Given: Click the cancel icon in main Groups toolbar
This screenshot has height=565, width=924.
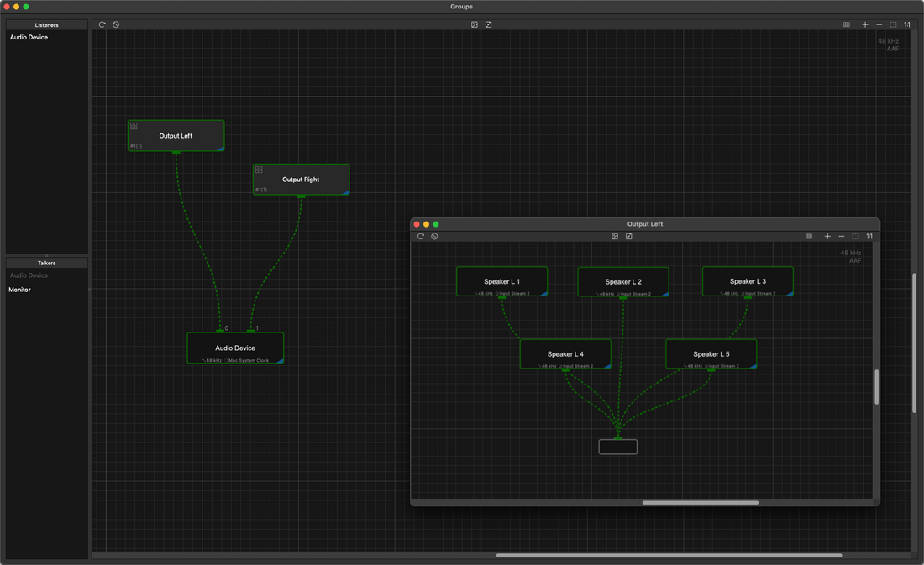Looking at the screenshot, I should [x=116, y=24].
